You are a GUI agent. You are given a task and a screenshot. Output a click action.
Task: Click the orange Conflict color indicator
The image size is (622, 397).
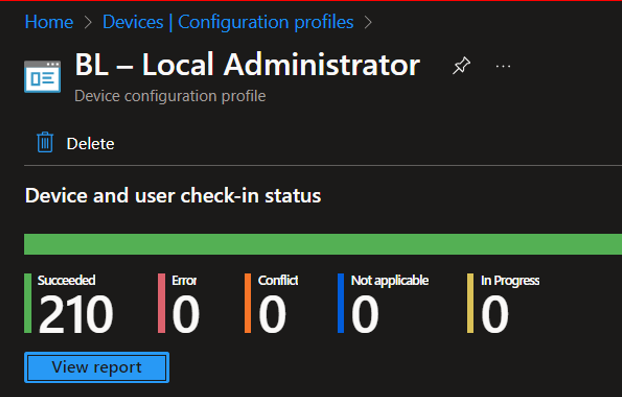tap(248, 303)
